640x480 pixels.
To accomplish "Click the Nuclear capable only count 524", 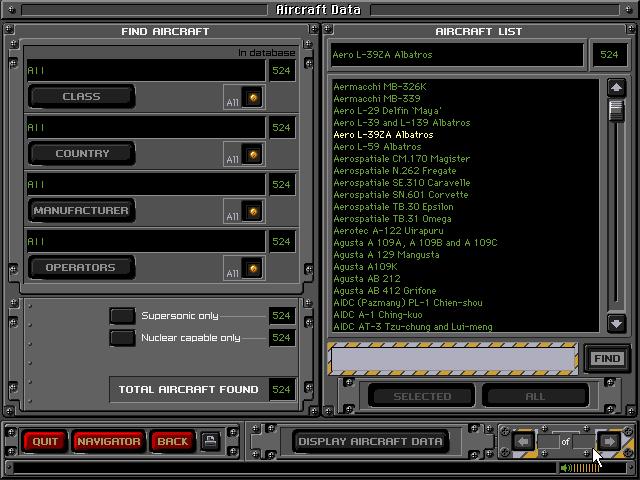I will [x=282, y=338].
